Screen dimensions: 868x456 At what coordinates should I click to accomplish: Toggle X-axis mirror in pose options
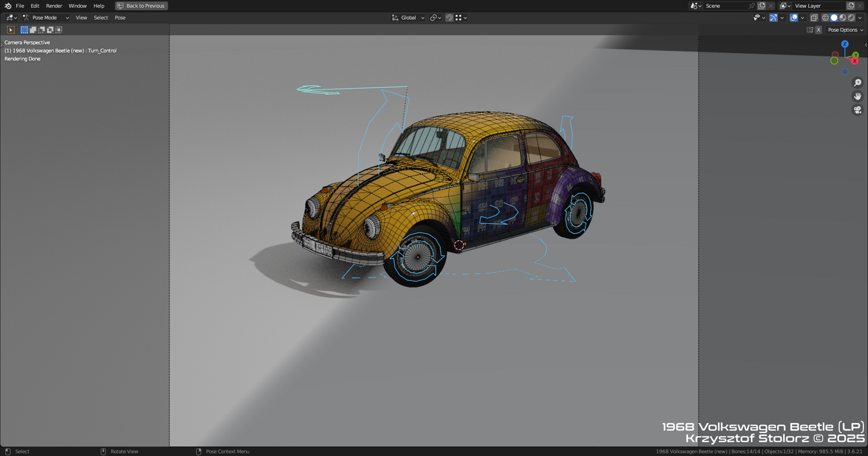pos(818,30)
